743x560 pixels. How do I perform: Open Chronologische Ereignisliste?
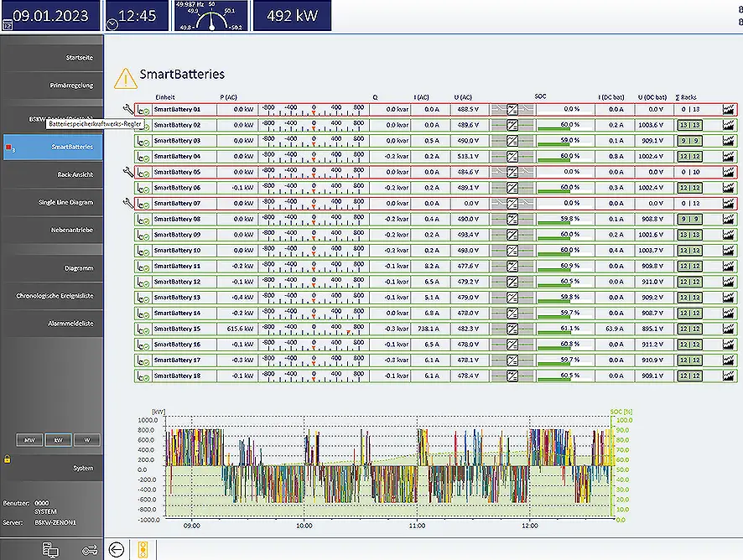[53, 296]
